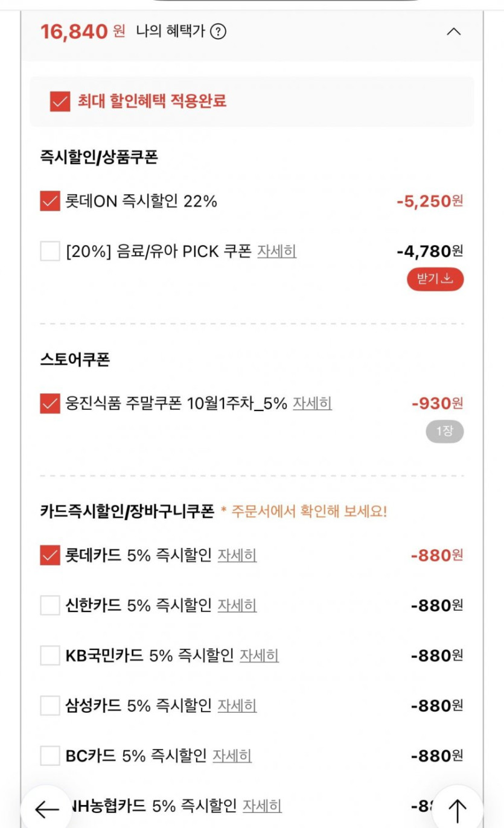The image size is (504, 828).
Task: Select BC카드 5% 즉시할인 checkbox
Action: [50, 755]
